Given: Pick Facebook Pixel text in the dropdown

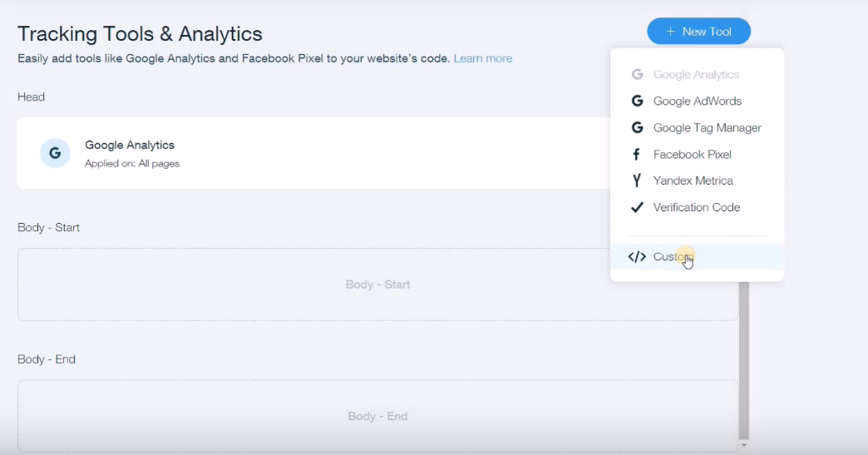Looking at the screenshot, I should pos(692,154).
